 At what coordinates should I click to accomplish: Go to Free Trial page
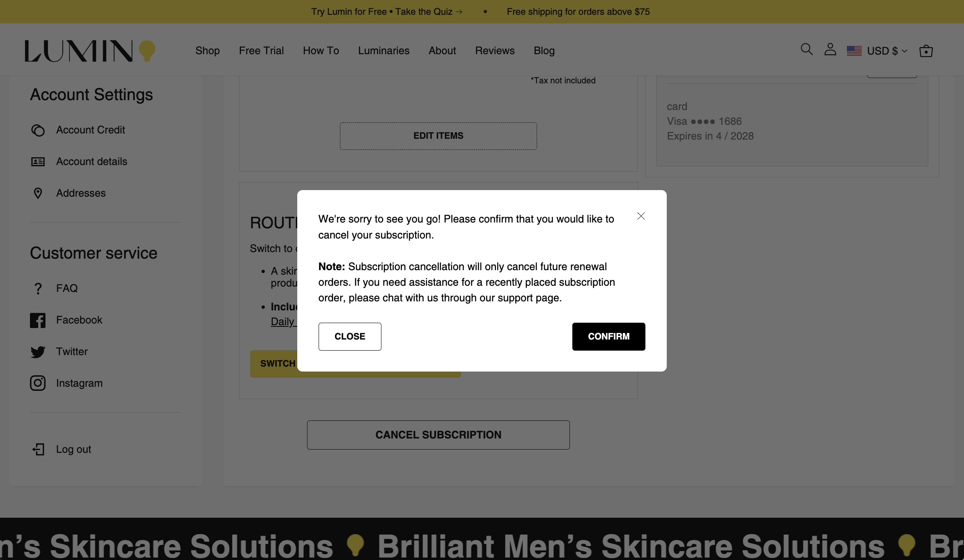tap(261, 50)
